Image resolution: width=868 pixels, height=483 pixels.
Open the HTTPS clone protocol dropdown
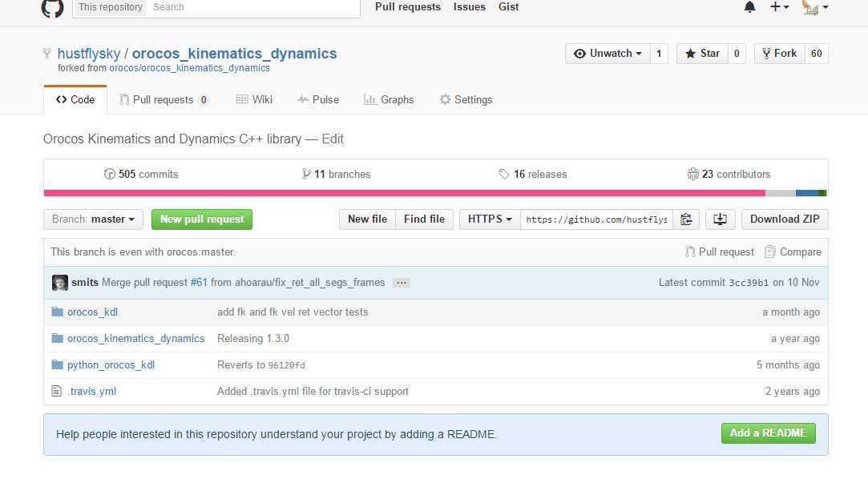pyautogui.click(x=490, y=219)
